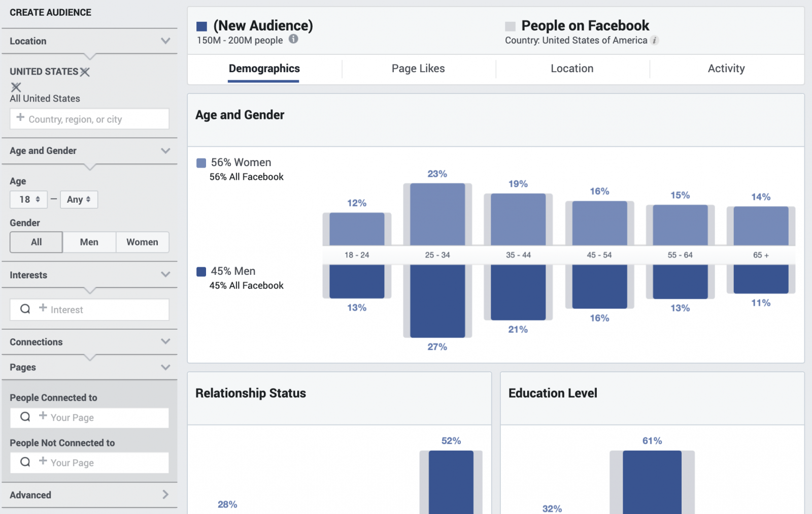Click the info icon next to audience size

click(293, 40)
